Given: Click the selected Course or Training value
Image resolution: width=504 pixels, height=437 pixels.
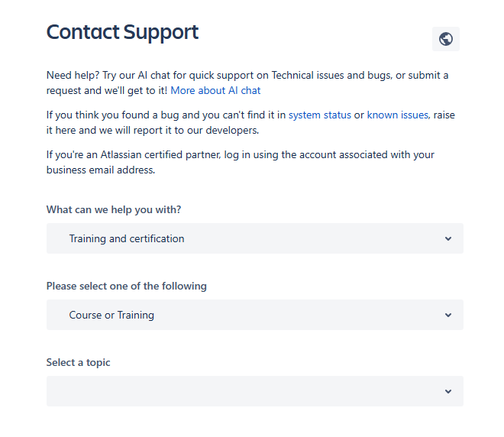Looking at the screenshot, I should (x=111, y=315).
